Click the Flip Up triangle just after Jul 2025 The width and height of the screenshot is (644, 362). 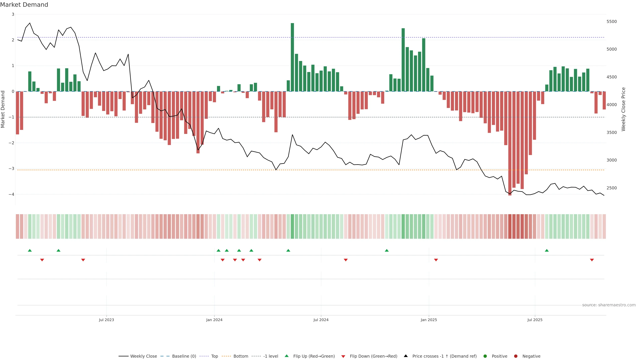click(x=547, y=250)
